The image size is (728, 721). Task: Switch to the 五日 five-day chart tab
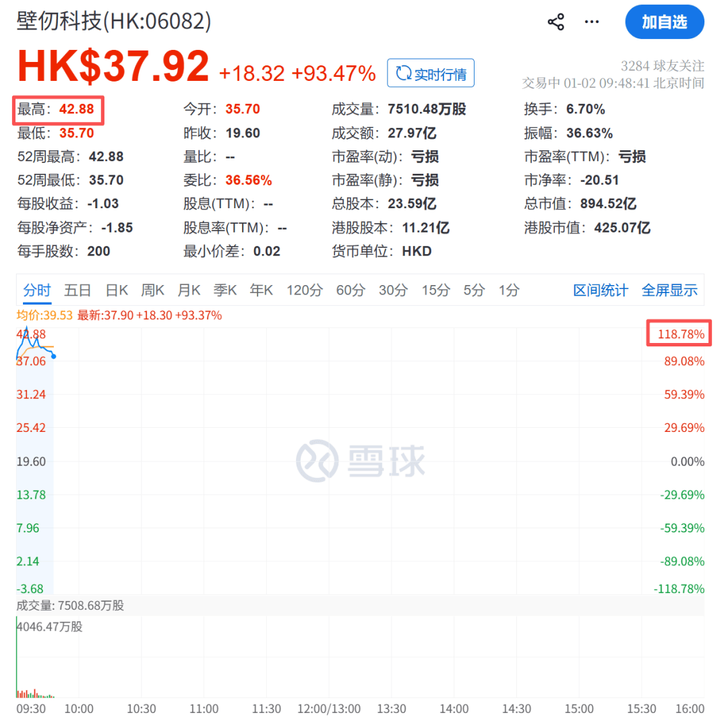click(78, 290)
